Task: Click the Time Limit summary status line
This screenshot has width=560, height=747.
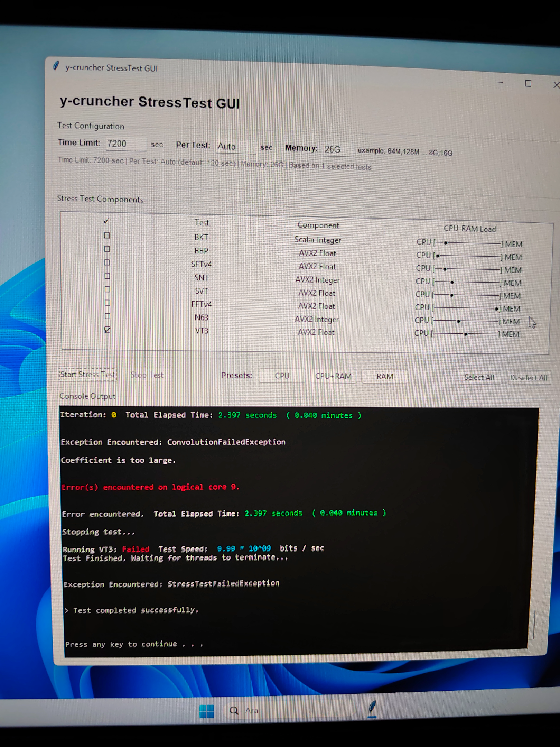Action: pos(214,163)
